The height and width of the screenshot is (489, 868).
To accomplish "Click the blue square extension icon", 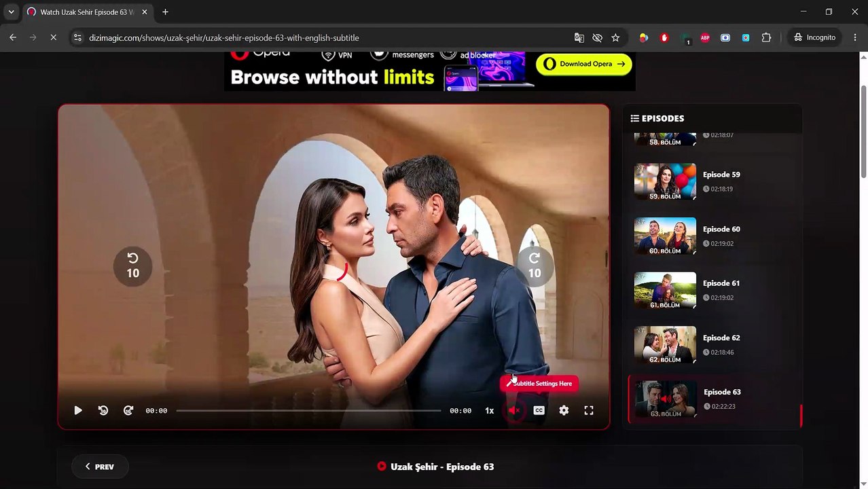I will (x=725, y=37).
